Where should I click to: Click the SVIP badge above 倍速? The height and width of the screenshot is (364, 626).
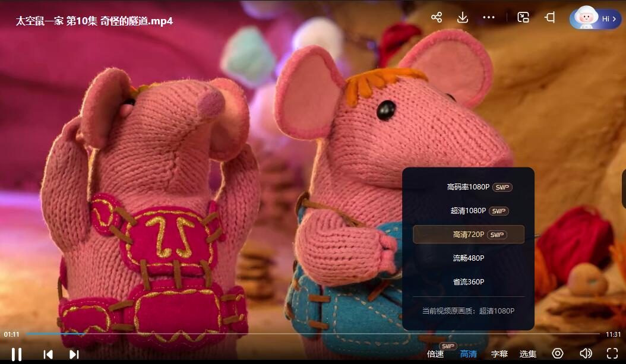tap(448, 346)
